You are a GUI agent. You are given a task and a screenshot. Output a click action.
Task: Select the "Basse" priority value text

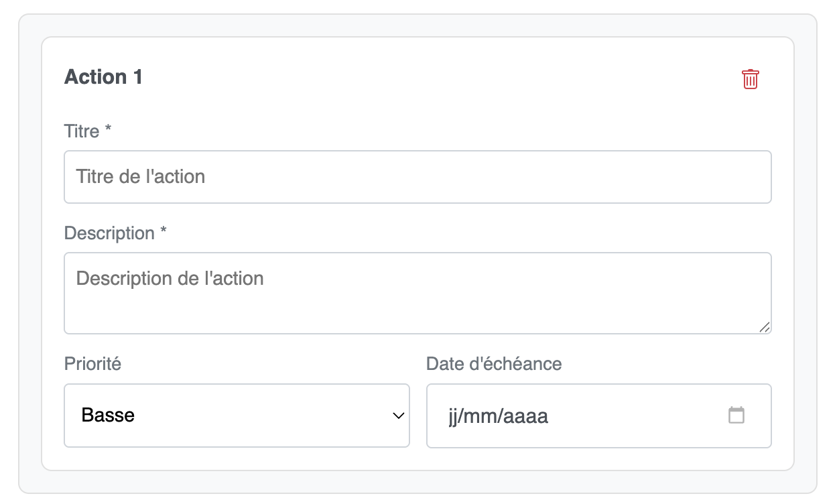[108, 416]
